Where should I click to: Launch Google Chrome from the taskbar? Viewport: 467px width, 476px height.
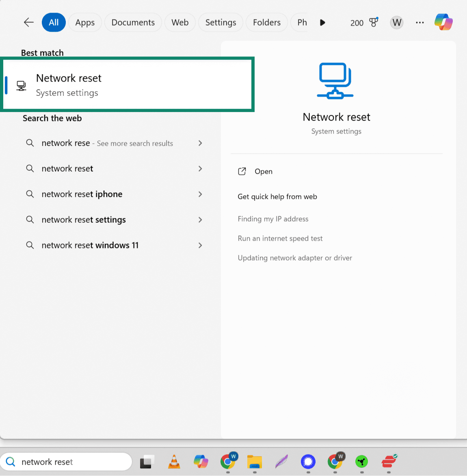click(229, 462)
